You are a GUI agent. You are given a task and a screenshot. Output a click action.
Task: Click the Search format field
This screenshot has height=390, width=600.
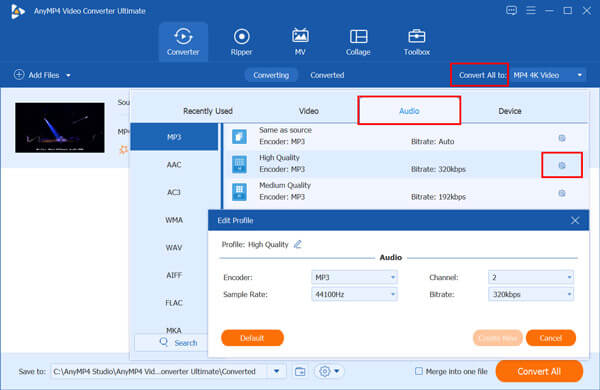[171, 343]
